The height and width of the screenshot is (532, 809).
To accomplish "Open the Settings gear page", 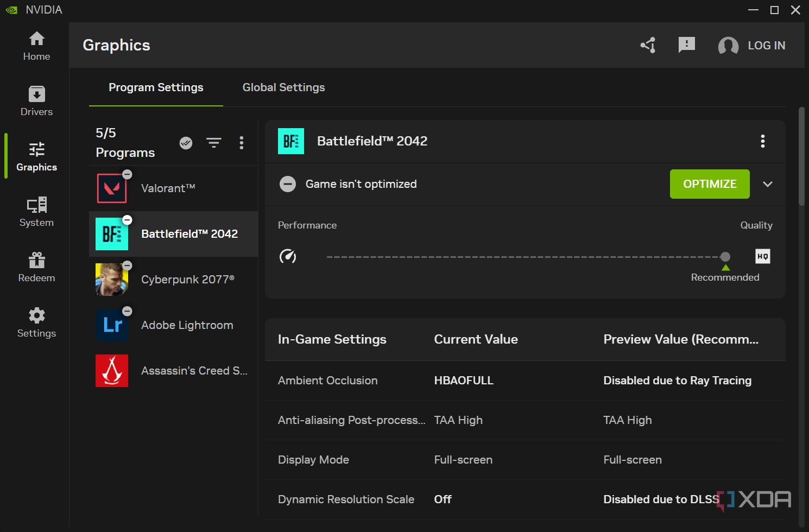I will (36, 322).
